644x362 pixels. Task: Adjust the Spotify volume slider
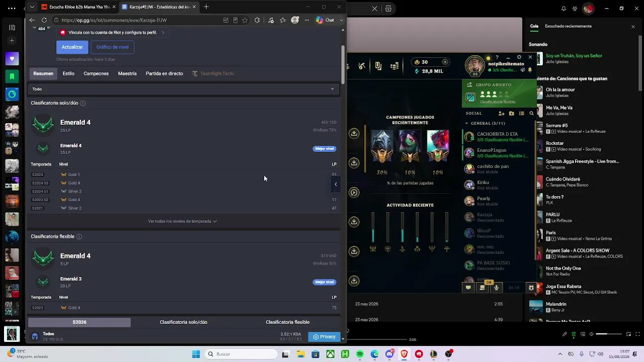[609, 334]
